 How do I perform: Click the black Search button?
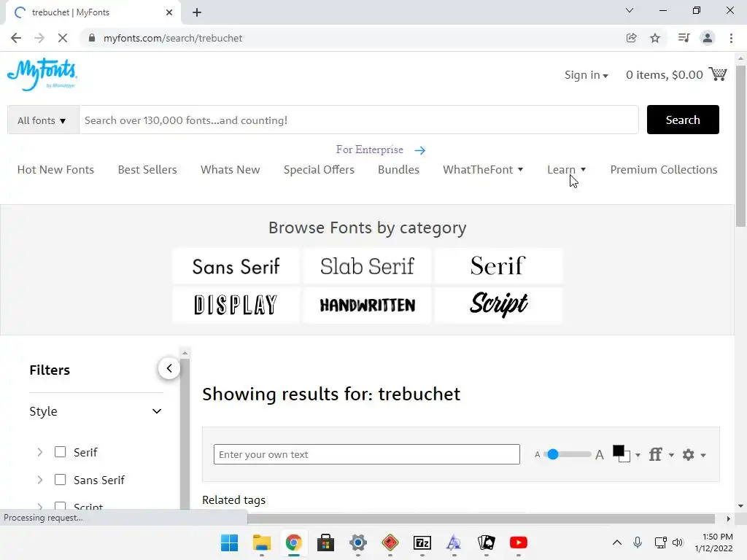pos(683,120)
